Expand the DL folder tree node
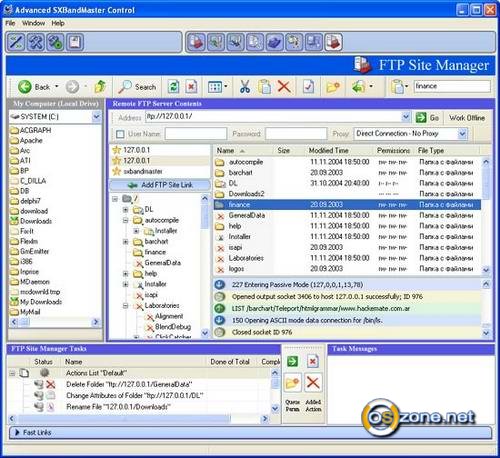The width and height of the screenshot is (500, 458). click(125, 210)
